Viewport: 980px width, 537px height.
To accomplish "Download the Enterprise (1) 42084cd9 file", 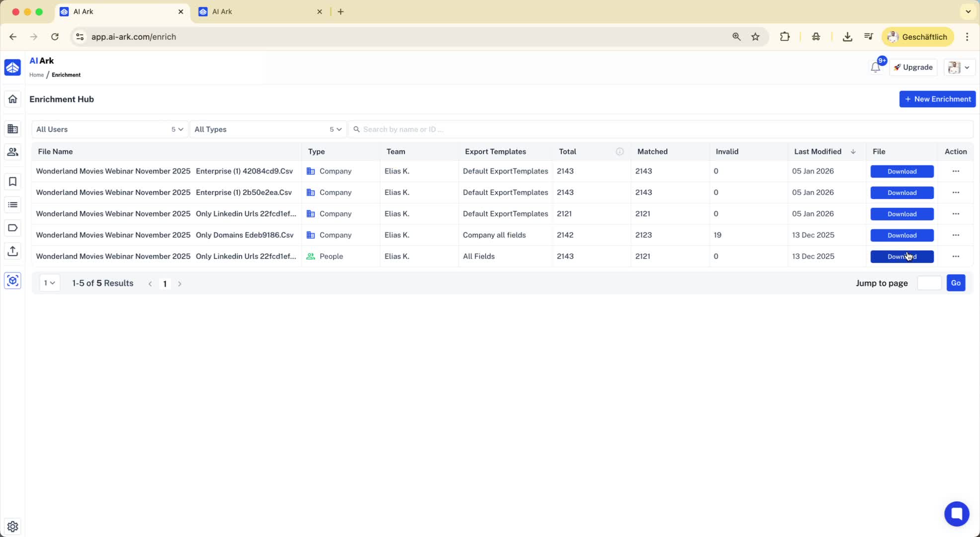I will [901, 172].
